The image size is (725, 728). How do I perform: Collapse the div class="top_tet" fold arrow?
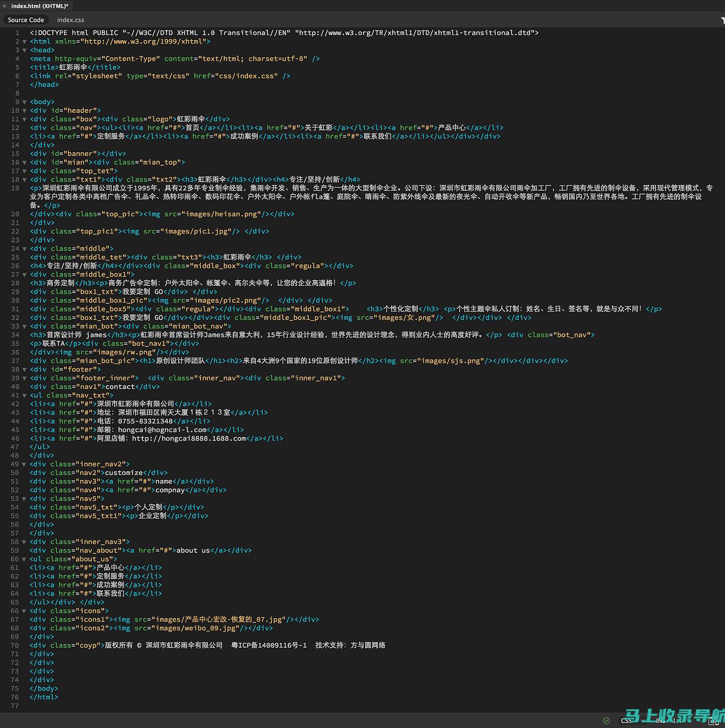(x=24, y=171)
